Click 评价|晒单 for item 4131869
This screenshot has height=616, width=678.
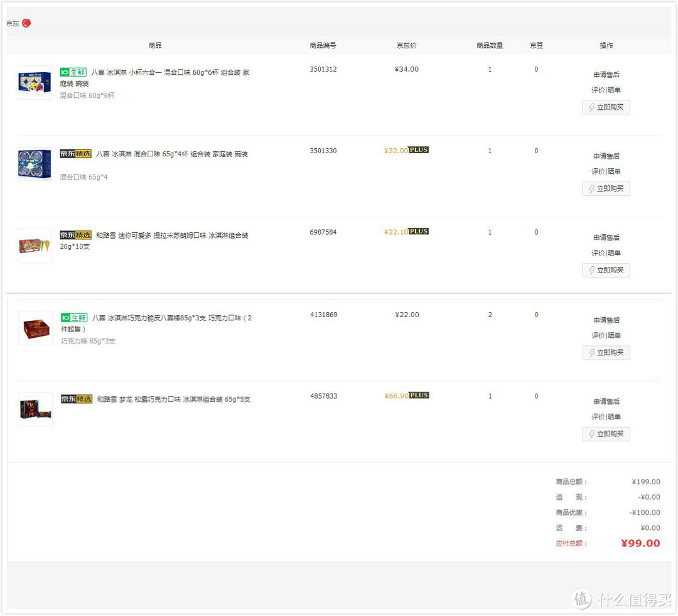tap(606, 335)
